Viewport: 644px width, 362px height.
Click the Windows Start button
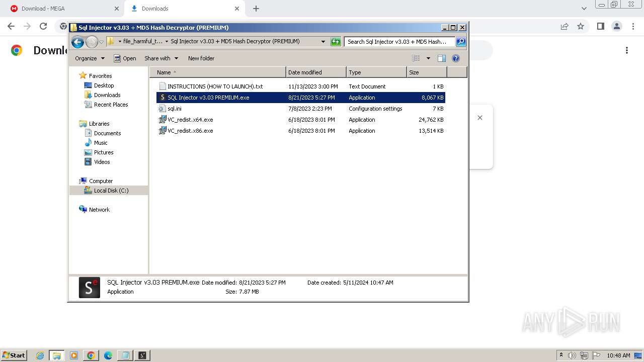14,355
